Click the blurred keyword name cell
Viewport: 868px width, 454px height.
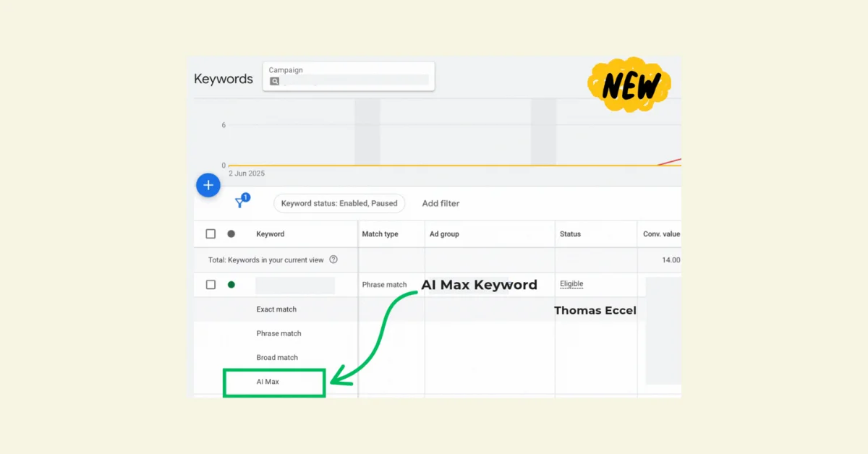pyautogui.click(x=295, y=285)
